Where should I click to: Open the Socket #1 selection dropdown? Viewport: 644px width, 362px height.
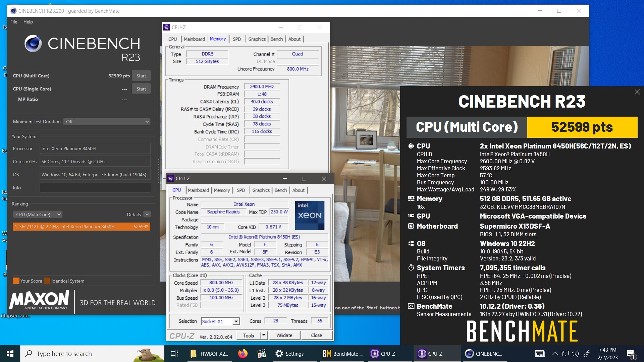[x=236, y=321]
